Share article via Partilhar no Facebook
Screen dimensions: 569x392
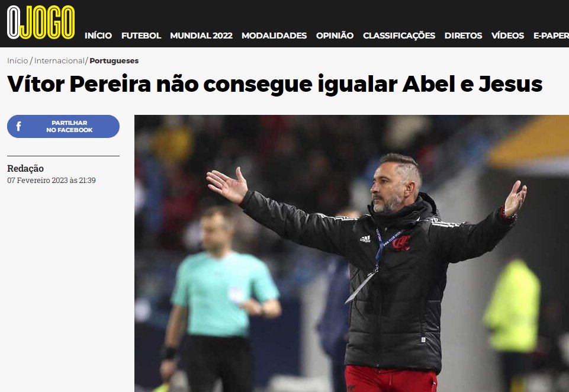click(63, 126)
